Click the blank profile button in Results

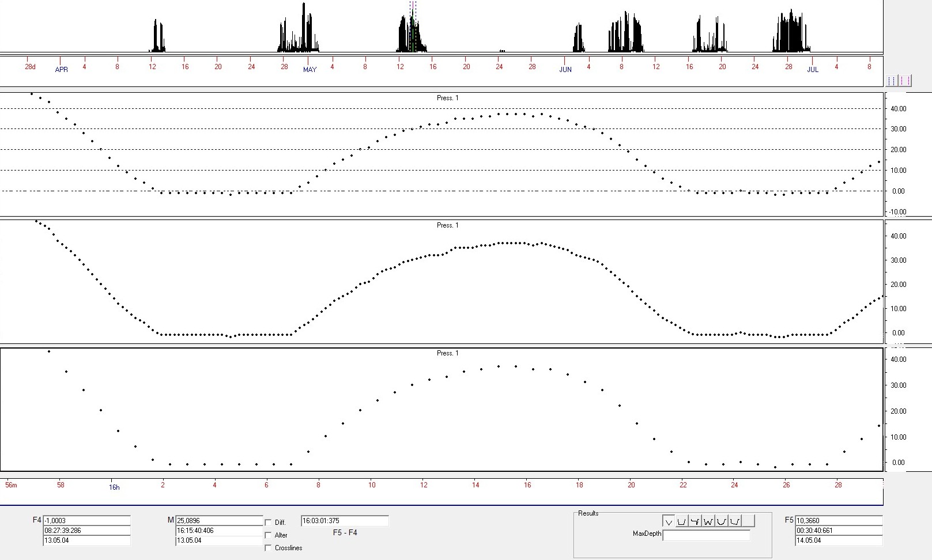(x=748, y=521)
